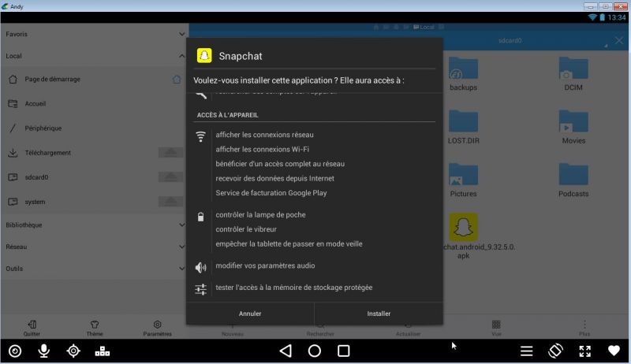Open the DCIM folder
The image size is (631, 364).
[573, 73]
